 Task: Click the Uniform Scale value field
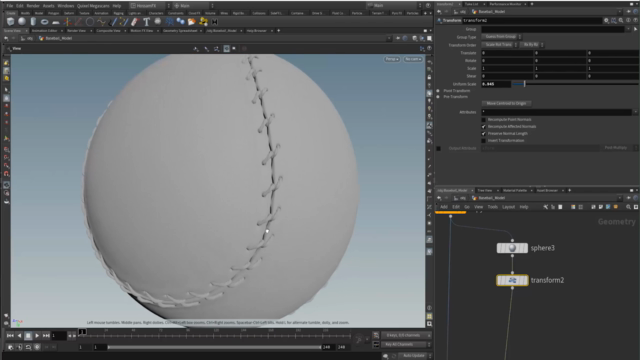pyautogui.click(x=496, y=84)
